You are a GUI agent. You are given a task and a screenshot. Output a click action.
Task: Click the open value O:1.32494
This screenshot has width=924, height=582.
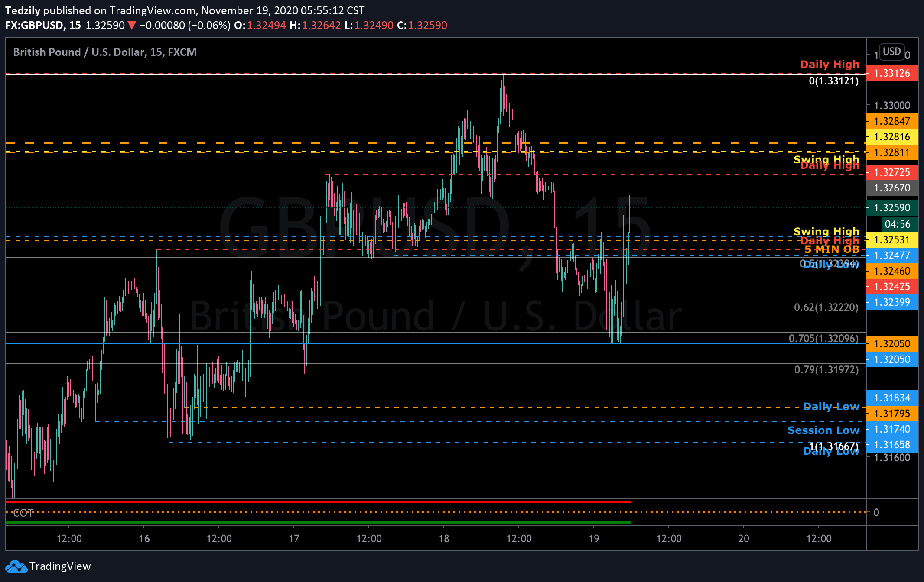click(x=260, y=26)
